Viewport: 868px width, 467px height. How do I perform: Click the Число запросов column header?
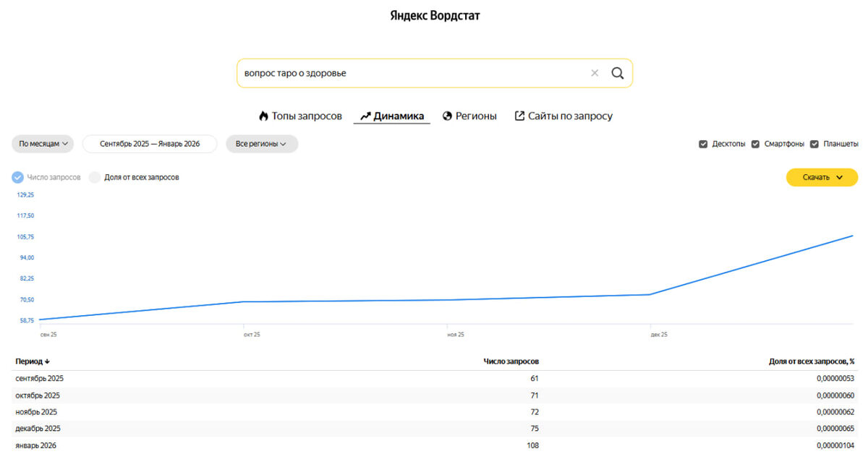[511, 361]
